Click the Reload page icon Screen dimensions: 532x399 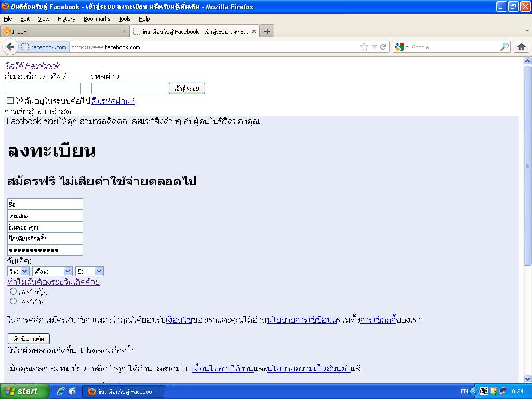coord(383,47)
